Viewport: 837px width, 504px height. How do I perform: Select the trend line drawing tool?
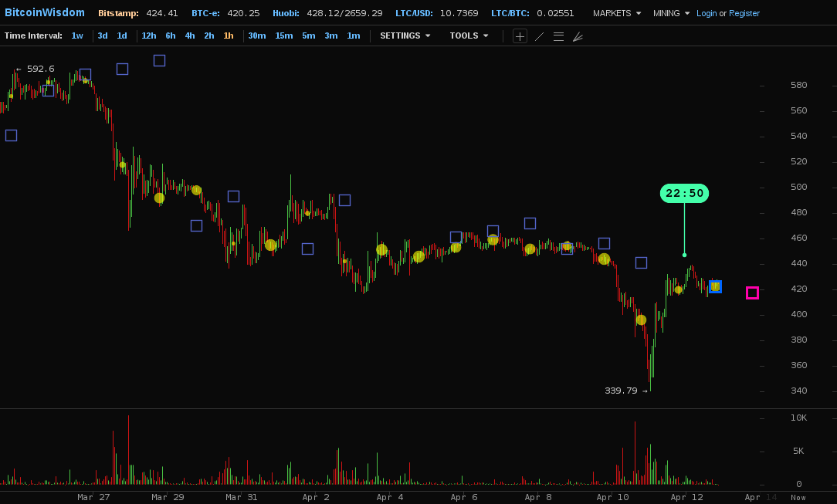click(539, 36)
